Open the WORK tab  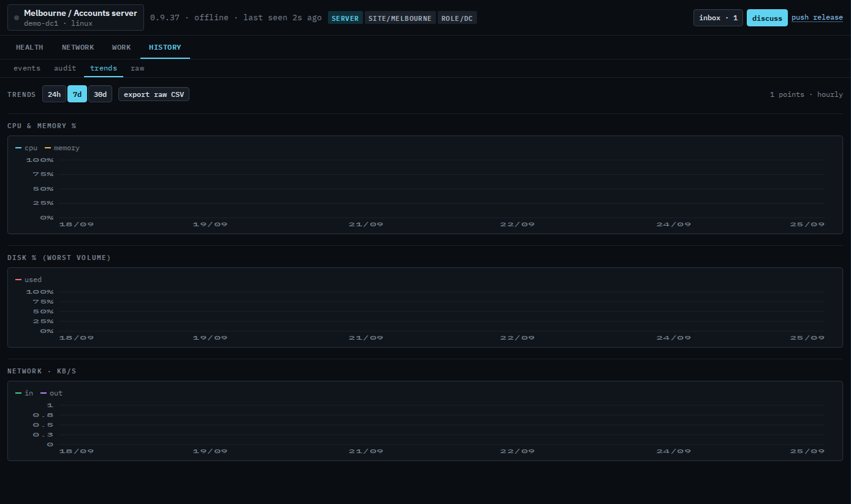coord(121,47)
